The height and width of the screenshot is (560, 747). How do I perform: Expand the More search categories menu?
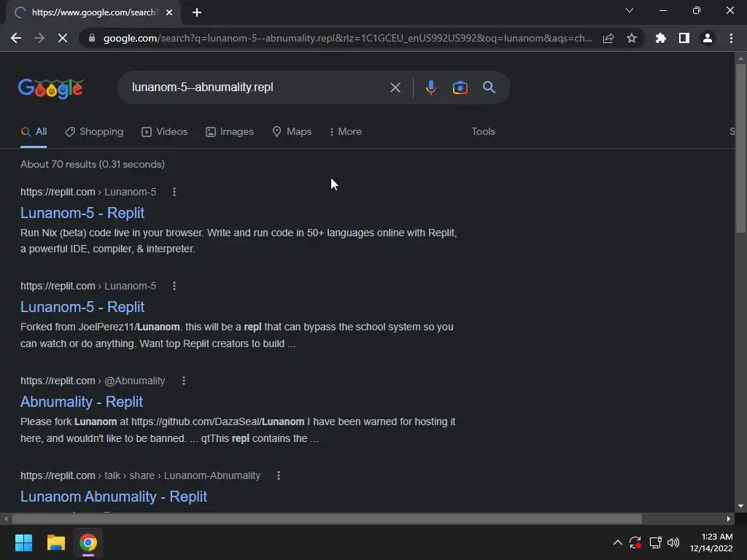(345, 132)
